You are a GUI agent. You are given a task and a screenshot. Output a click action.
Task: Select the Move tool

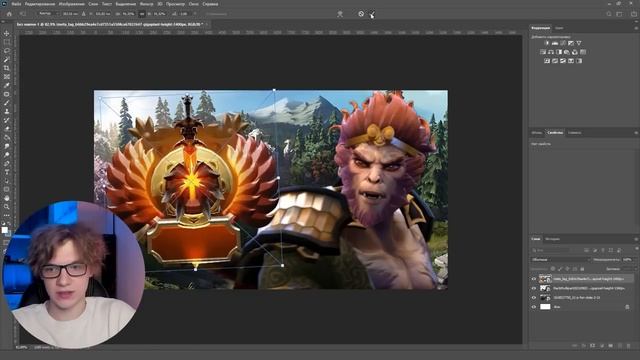tap(7, 33)
